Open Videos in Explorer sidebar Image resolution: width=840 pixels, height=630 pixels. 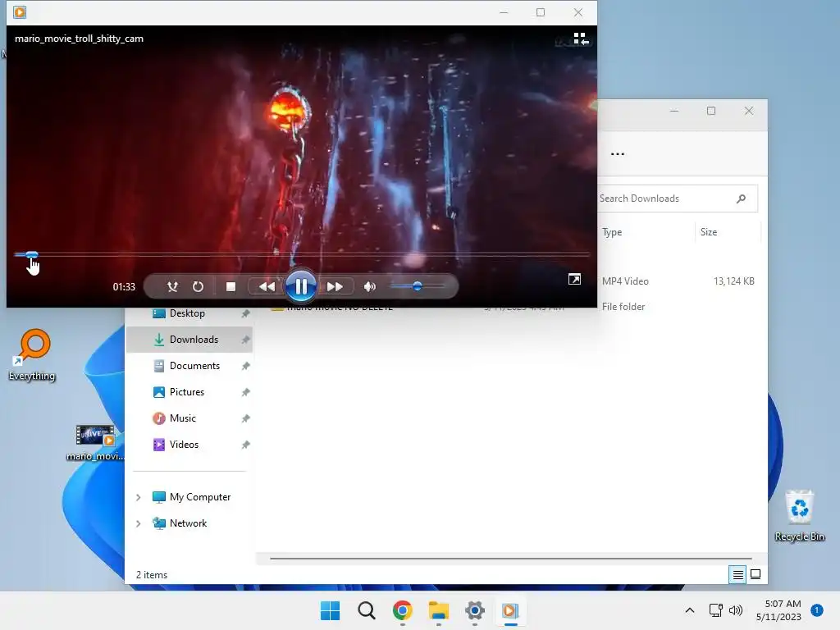[184, 445]
